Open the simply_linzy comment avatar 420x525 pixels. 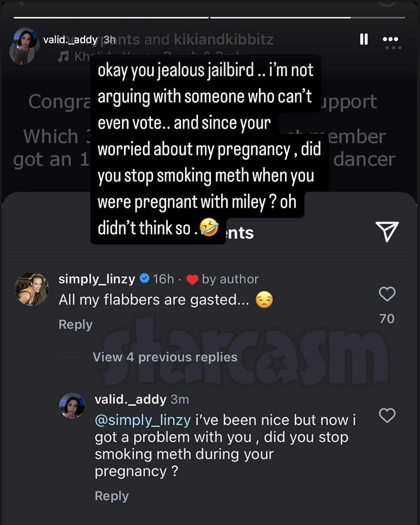(32, 288)
